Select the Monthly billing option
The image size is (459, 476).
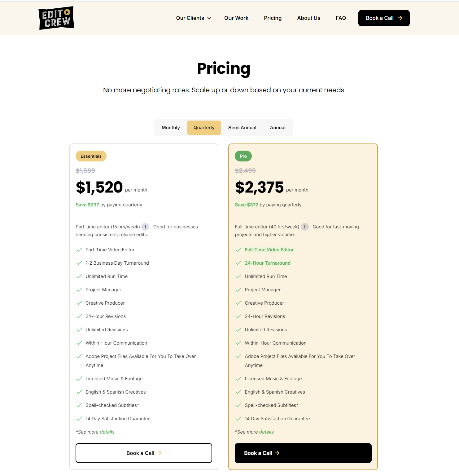click(171, 128)
